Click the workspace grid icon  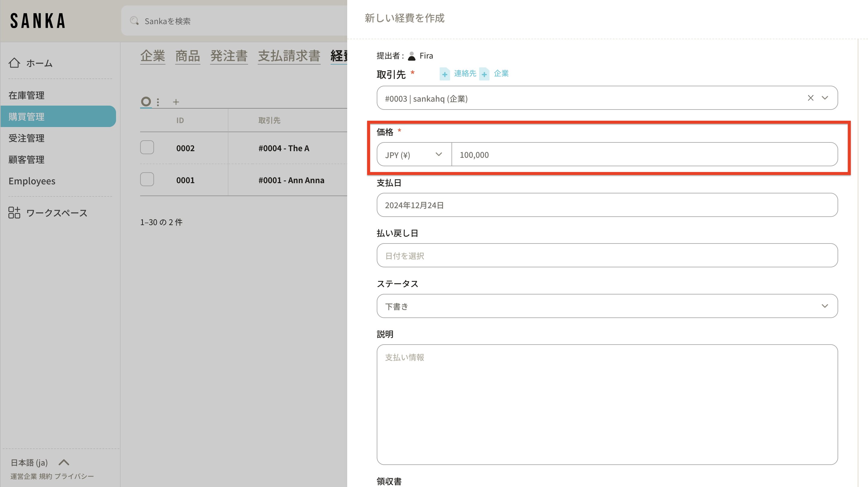14,213
